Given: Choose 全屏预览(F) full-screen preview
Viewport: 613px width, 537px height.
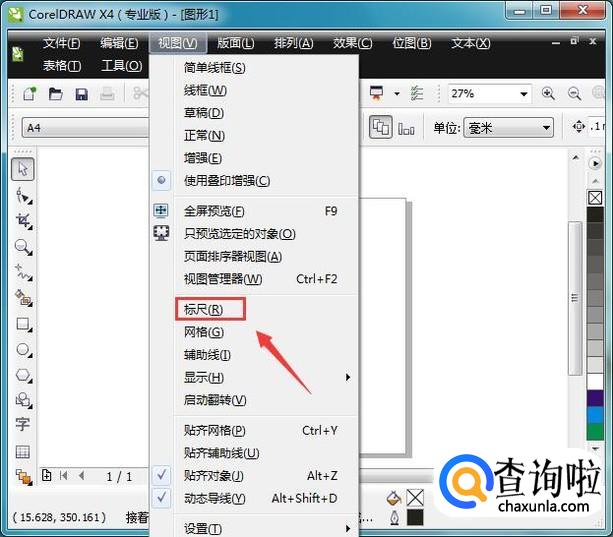Looking at the screenshot, I should click(255, 211).
